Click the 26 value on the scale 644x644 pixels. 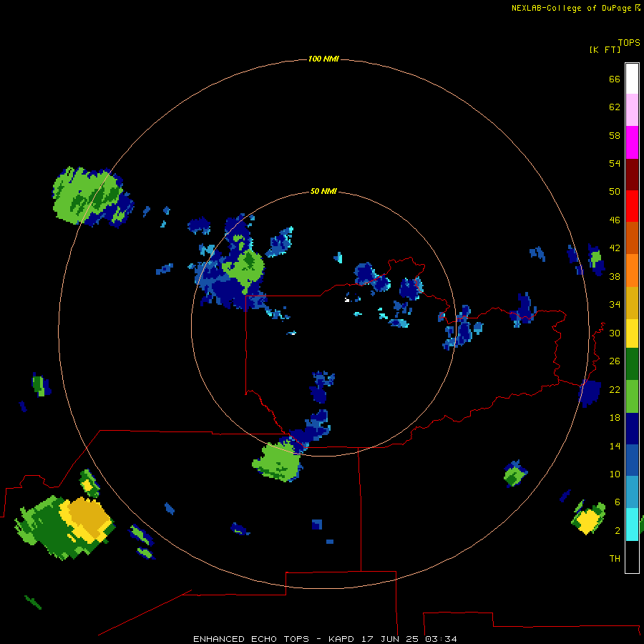coord(615,361)
